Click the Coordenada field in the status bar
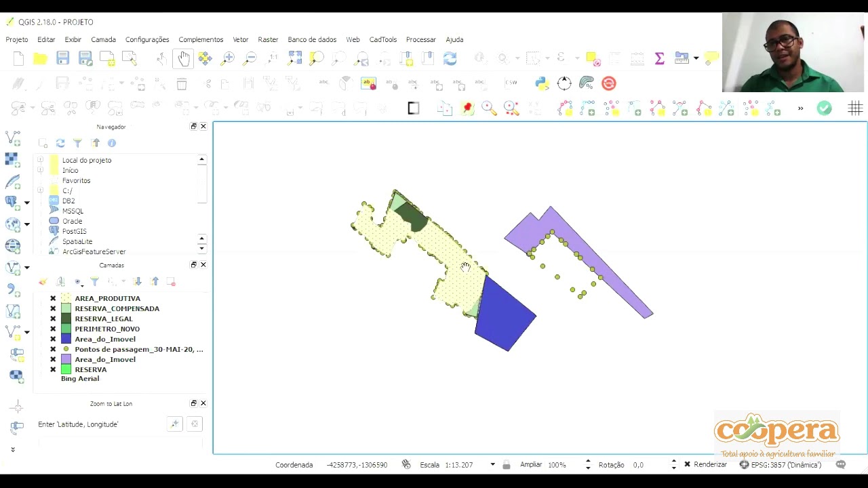 point(357,465)
